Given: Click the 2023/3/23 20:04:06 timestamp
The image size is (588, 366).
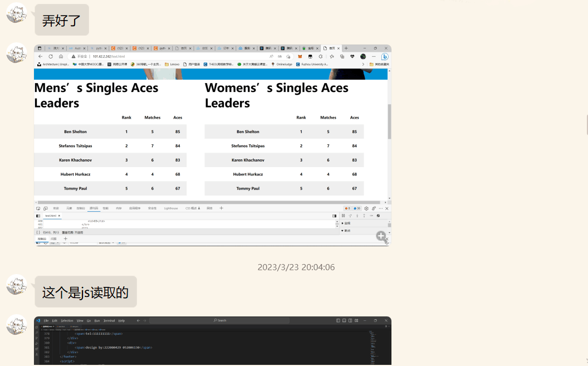Looking at the screenshot, I should tap(296, 267).
